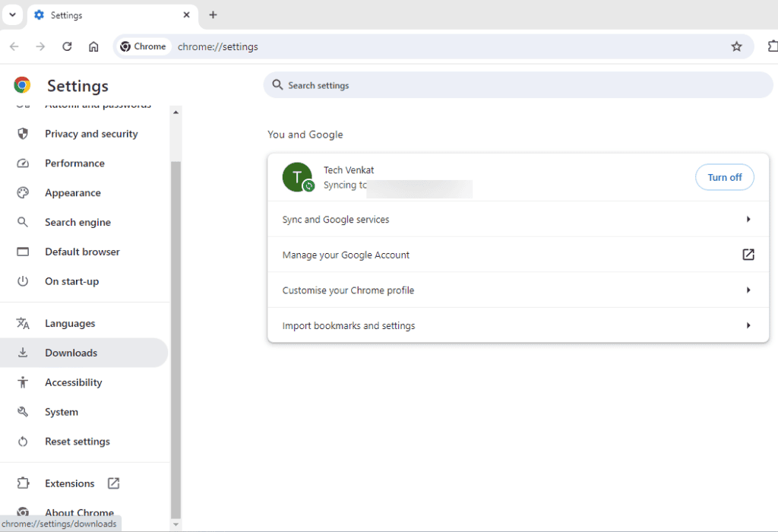This screenshot has width=778, height=532.
Task: Open a new tab with plus button
Action: pyautogui.click(x=213, y=15)
